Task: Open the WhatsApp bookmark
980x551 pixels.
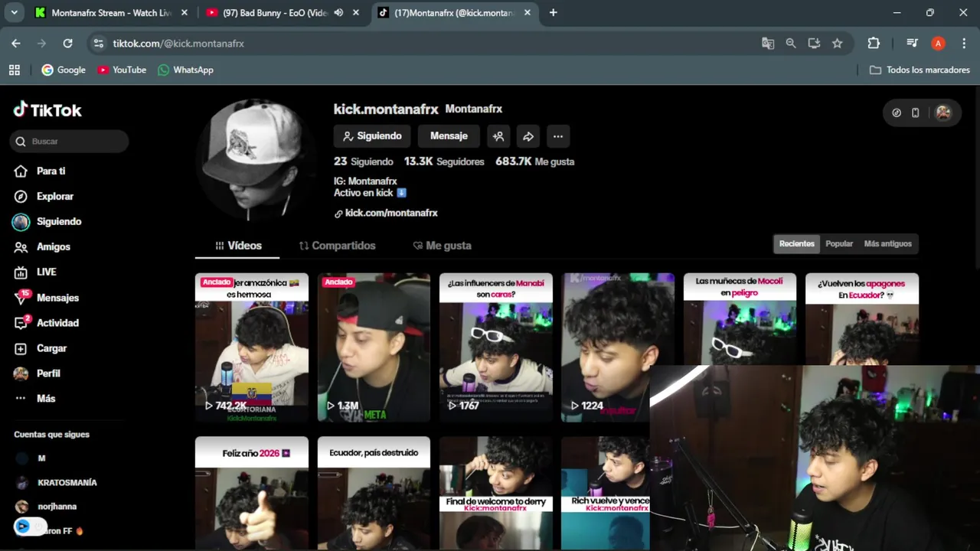Action: coord(185,70)
